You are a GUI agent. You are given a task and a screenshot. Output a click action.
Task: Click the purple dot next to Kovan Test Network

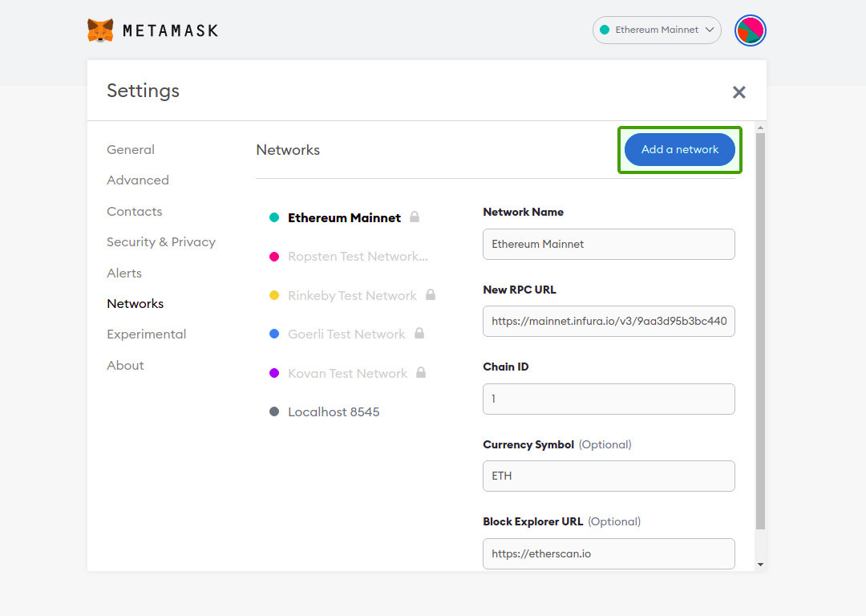(274, 373)
